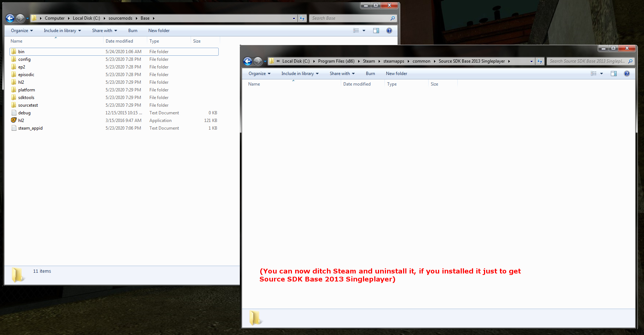Select the platform folder icon
644x335 pixels.
point(14,90)
